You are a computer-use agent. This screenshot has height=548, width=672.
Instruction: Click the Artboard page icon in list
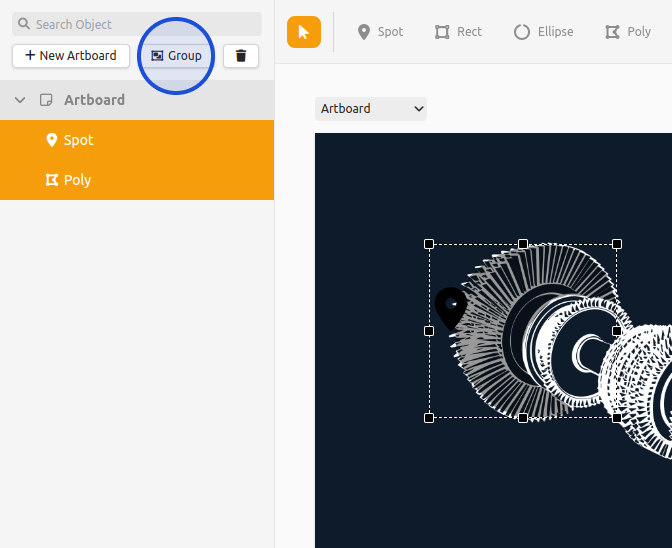point(46,100)
